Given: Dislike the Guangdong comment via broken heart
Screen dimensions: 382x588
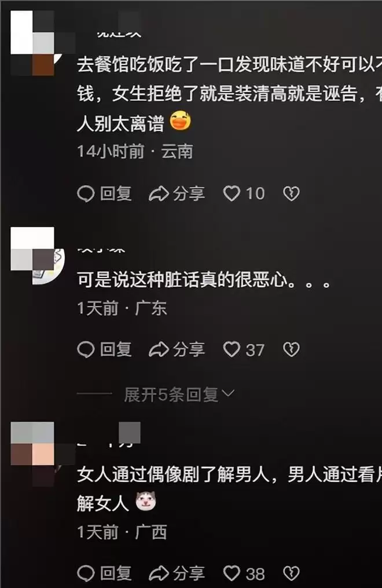Looking at the screenshot, I should click(291, 349).
